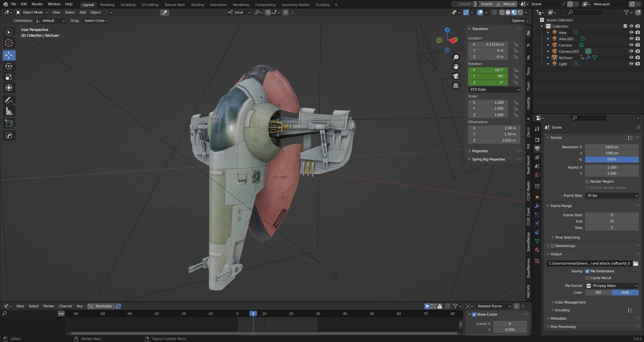Disable Camera.001 in renders

638,51
